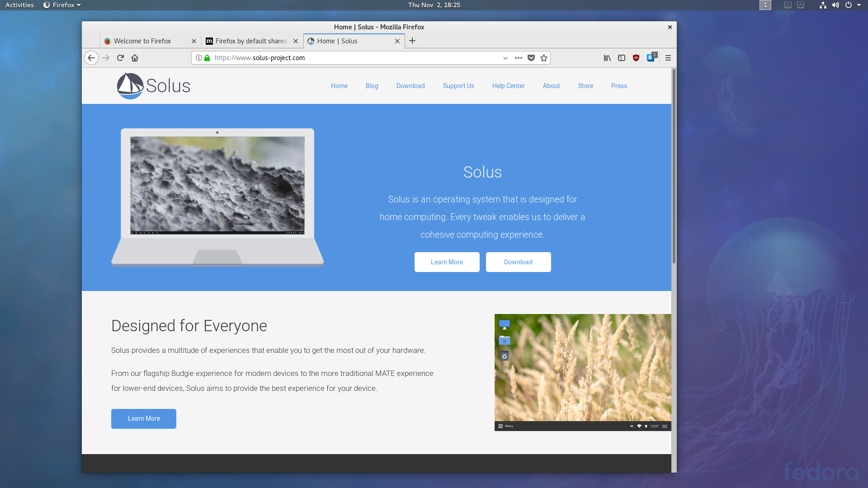Go back one page in Firefox
This screenshot has width=868, height=488.
point(91,58)
